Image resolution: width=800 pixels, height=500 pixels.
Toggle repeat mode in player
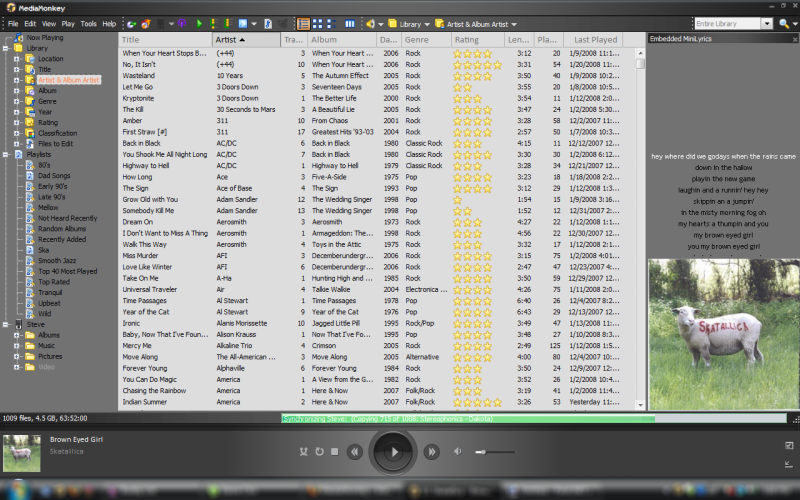pyautogui.click(x=319, y=452)
